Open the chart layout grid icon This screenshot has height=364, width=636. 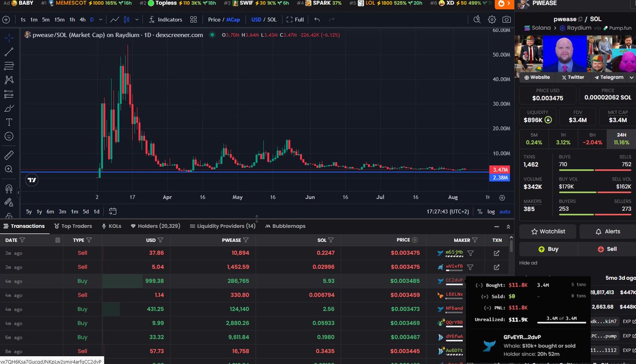click(193, 20)
